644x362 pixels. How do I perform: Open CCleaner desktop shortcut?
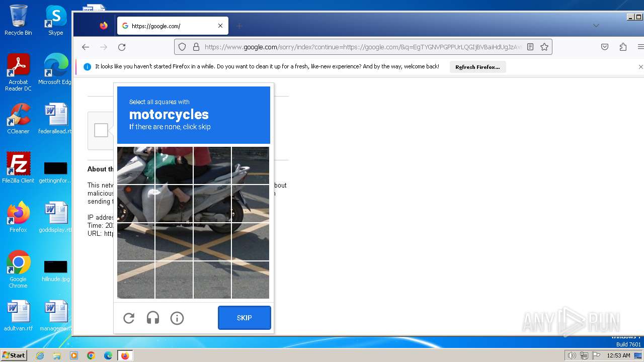(x=18, y=119)
